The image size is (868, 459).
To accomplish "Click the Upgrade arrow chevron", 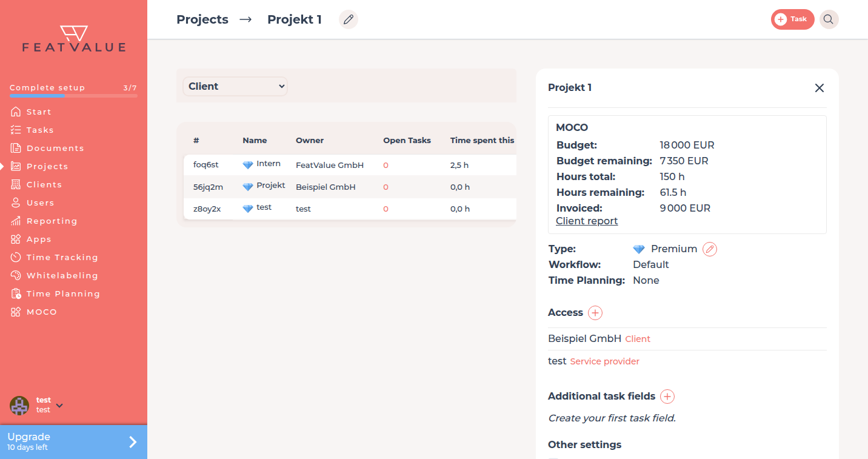I will (133, 442).
